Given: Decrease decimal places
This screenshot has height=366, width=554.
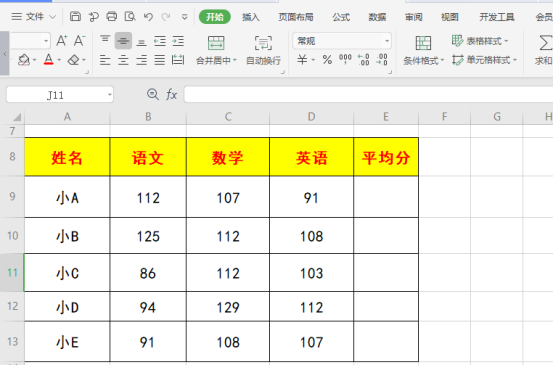Looking at the screenshot, I should point(382,60).
